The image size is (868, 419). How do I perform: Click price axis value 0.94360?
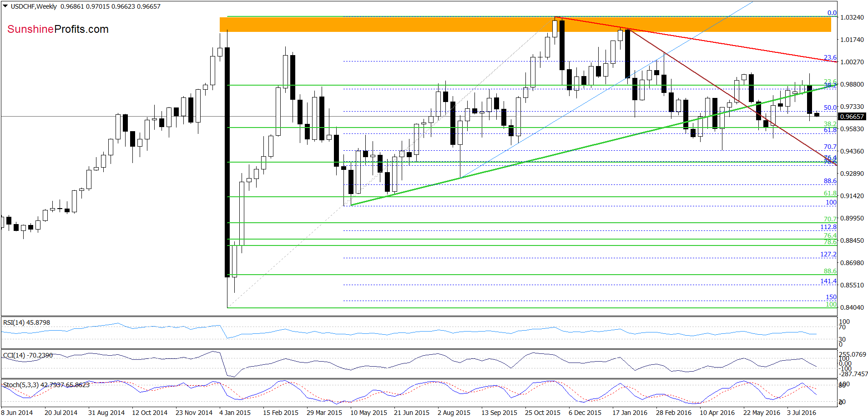[x=852, y=151]
